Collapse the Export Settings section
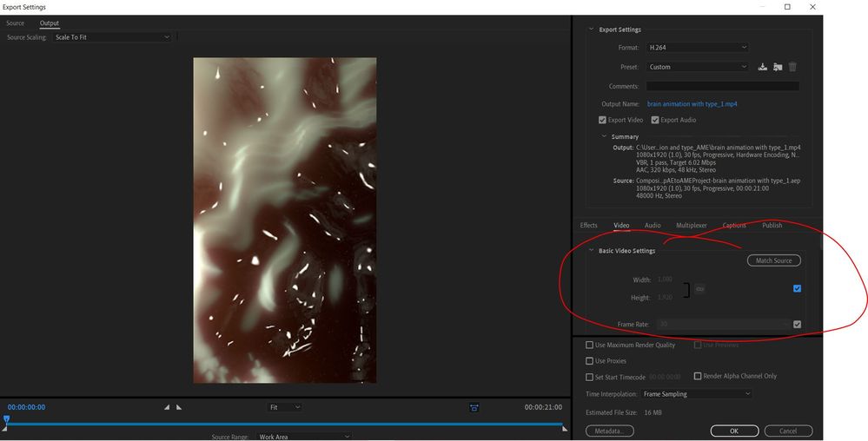868x441 pixels. pos(591,30)
